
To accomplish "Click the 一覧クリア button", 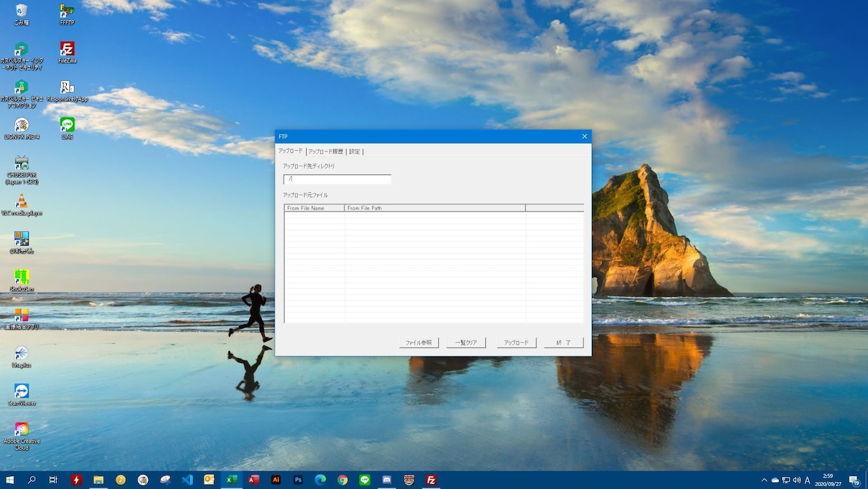I will 466,342.
